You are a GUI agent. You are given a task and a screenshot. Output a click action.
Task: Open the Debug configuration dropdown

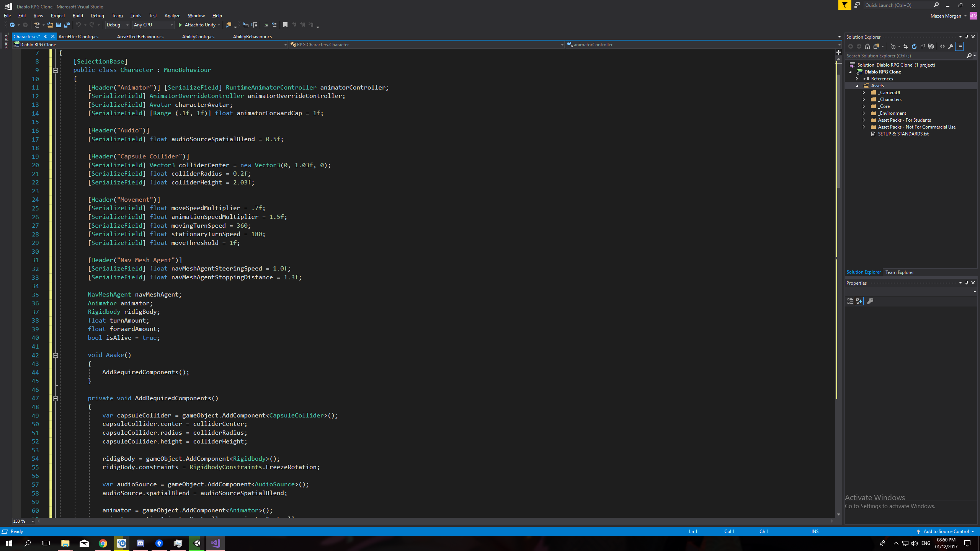pyautogui.click(x=117, y=25)
